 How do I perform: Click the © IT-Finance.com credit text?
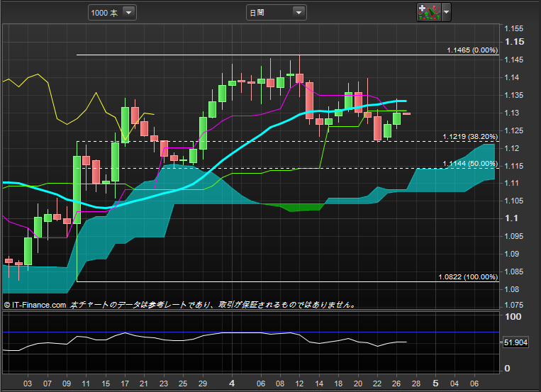35,305
